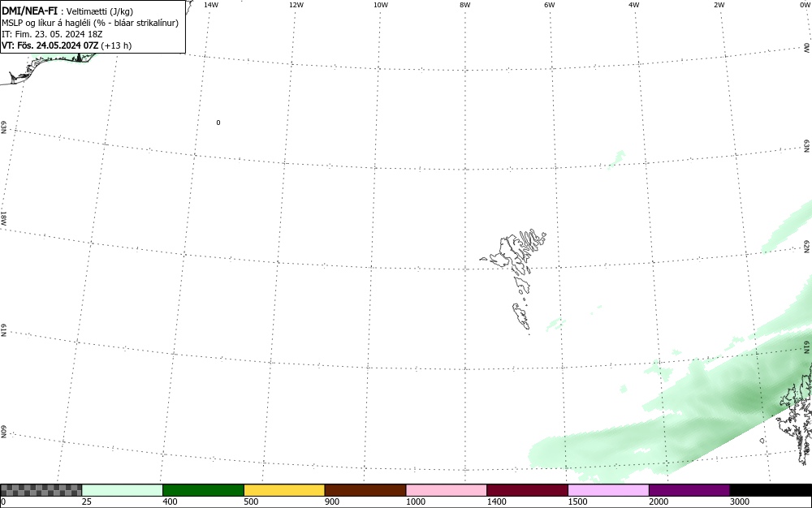Click the 14W longitude label
The width and height of the screenshot is (812, 508).
[211, 5]
